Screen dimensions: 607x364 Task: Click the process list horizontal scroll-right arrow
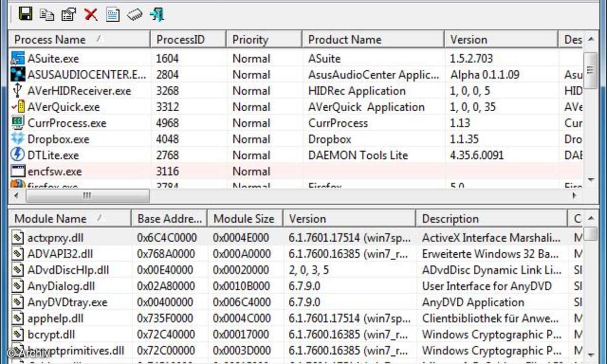(575, 196)
